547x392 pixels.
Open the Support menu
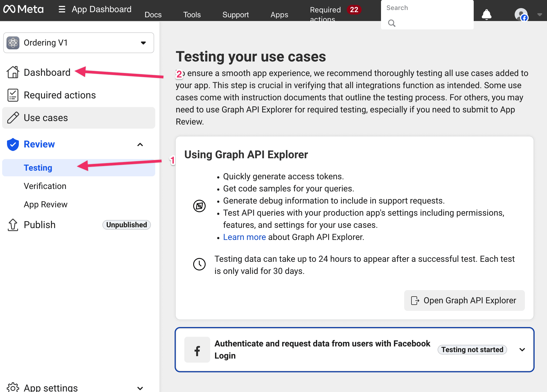tap(236, 15)
